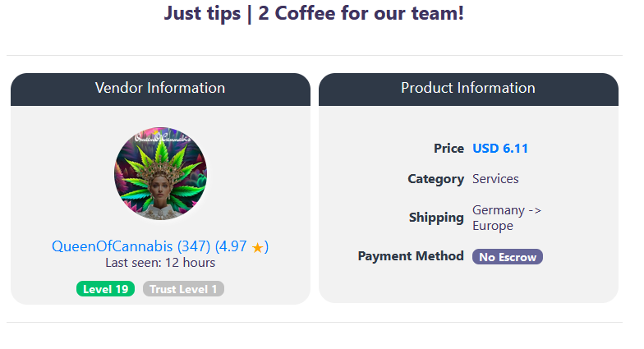Open the QueenOfCannabis vendor profile link
Screen dimensions: 644x349
click(x=113, y=246)
